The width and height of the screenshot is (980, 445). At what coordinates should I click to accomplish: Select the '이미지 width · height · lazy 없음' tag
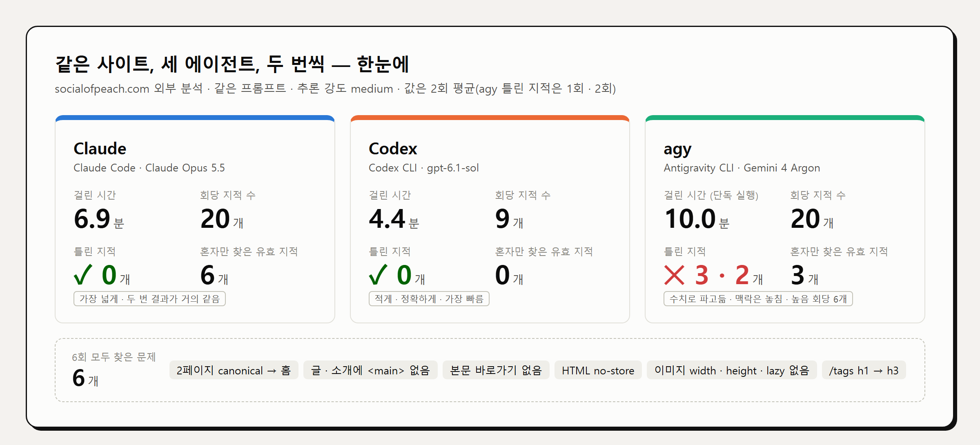(732, 370)
